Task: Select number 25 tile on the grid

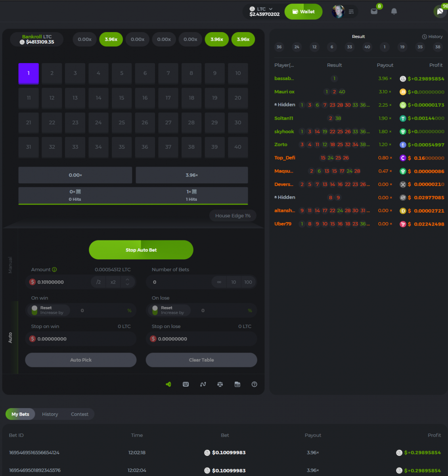Action: click(x=122, y=123)
